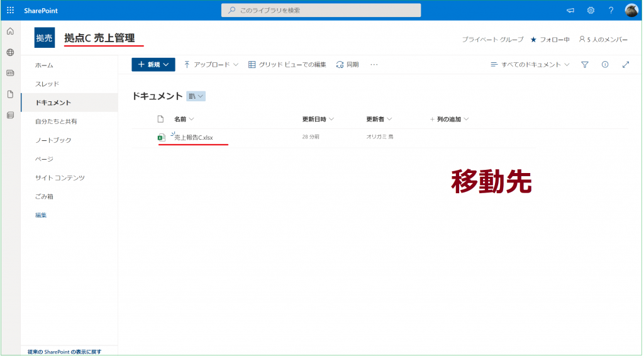Open the globe sites icon
This screenshot has height=358, width=644.
pos(10,52)
